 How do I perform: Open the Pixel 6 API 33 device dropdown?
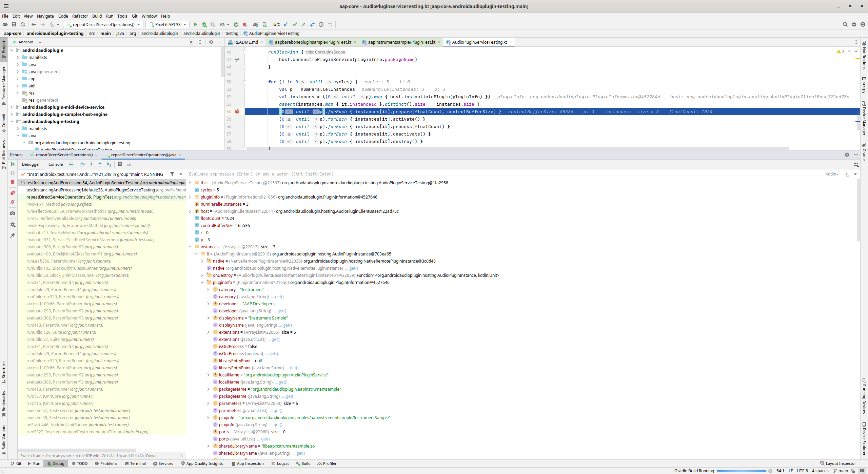pos(167,24)
